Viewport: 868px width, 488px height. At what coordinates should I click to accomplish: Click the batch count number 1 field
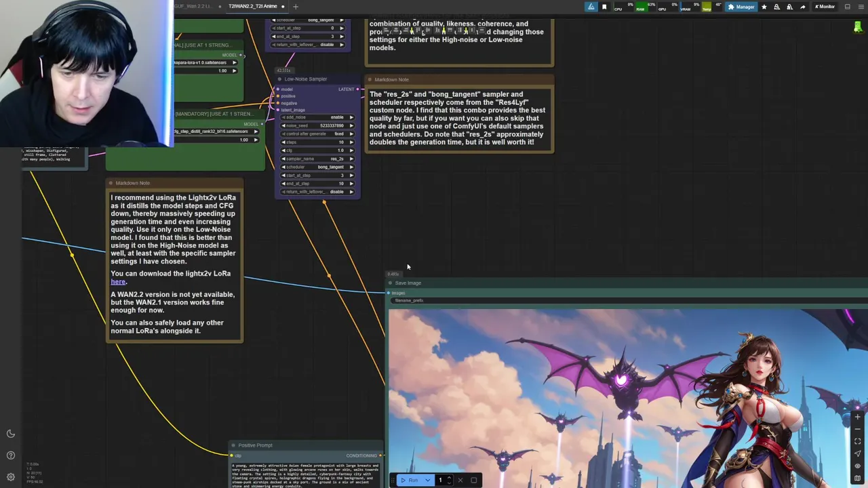[439, 480]
